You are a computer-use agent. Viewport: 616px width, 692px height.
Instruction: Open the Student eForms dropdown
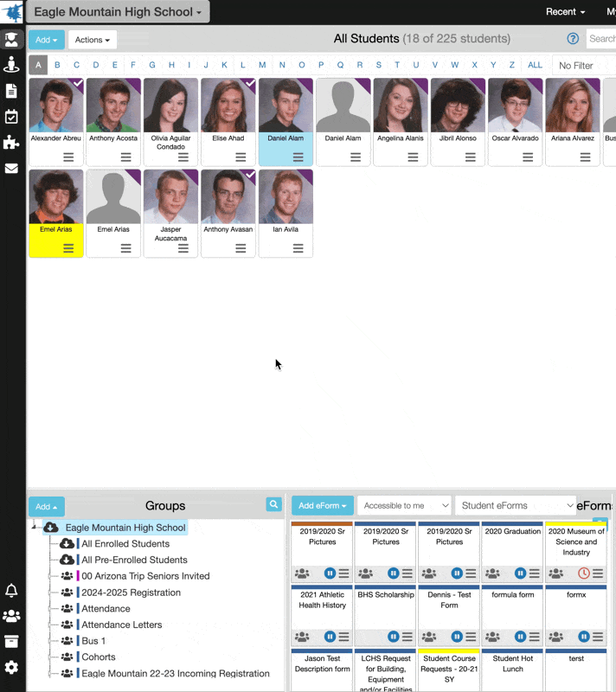coord(516,506)
